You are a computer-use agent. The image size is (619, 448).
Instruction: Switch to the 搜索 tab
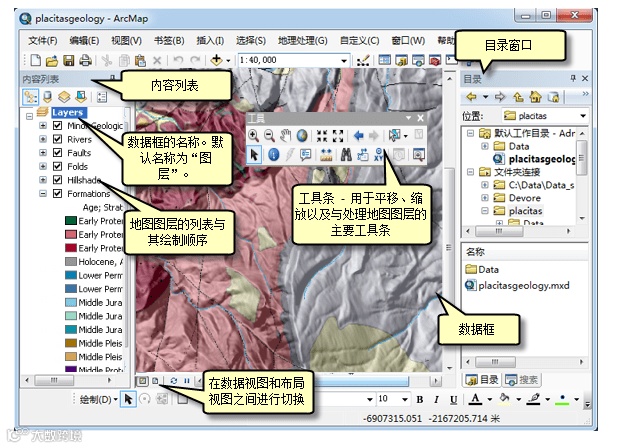pos(522,380)
